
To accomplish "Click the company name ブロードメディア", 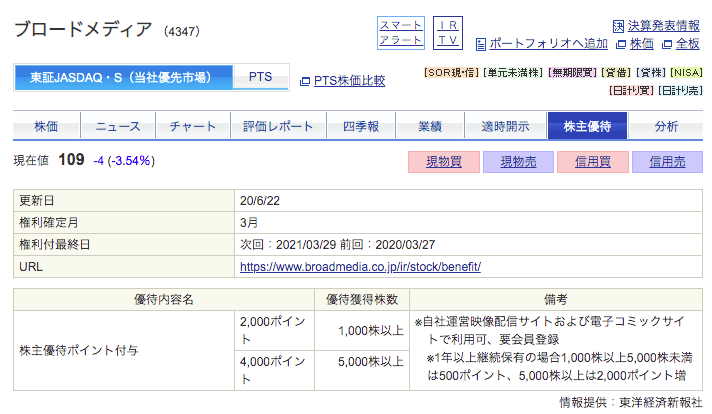I will click(x=84, y=30).
